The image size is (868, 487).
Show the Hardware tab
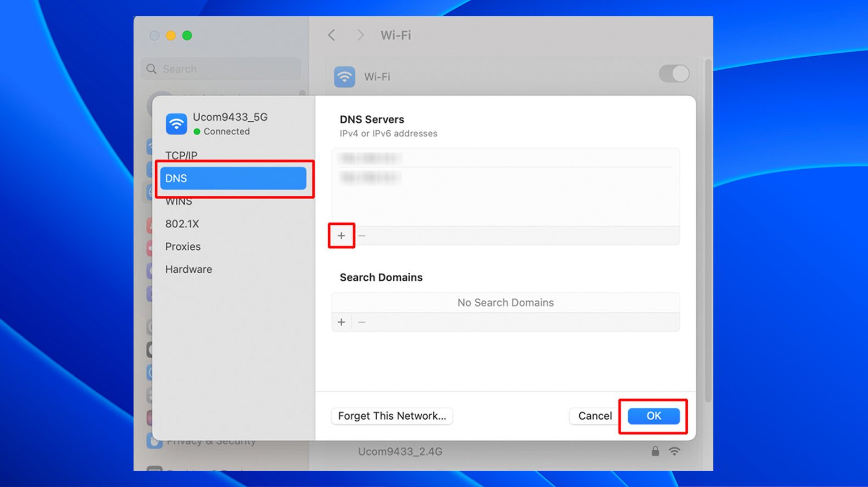coord(189,269)
